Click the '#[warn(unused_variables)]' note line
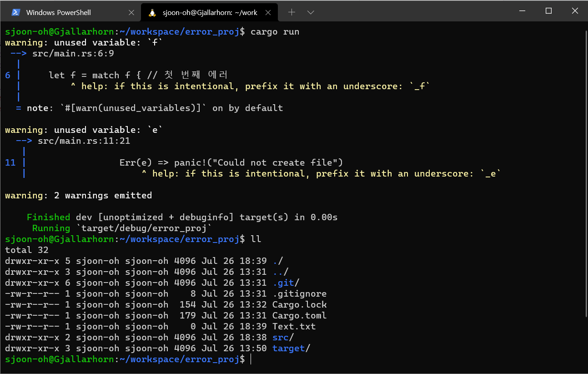588x374 pixels. (149, 108)
